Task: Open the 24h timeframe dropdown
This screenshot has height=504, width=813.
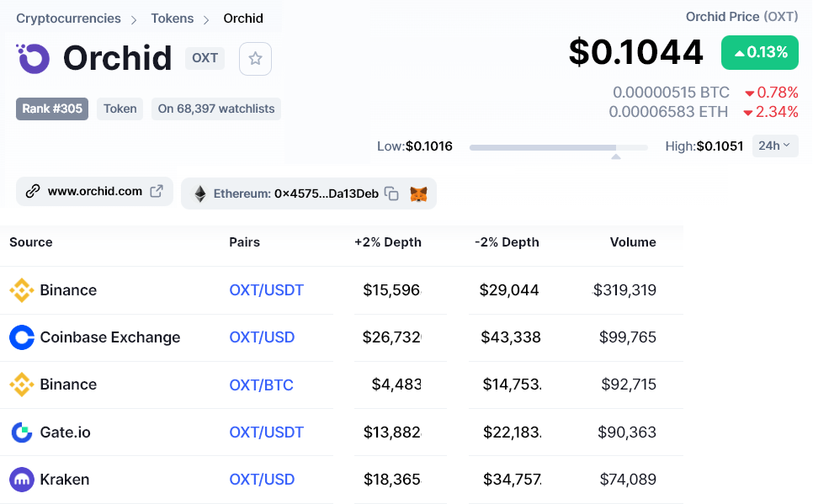Action: click(x=774, y=146)
